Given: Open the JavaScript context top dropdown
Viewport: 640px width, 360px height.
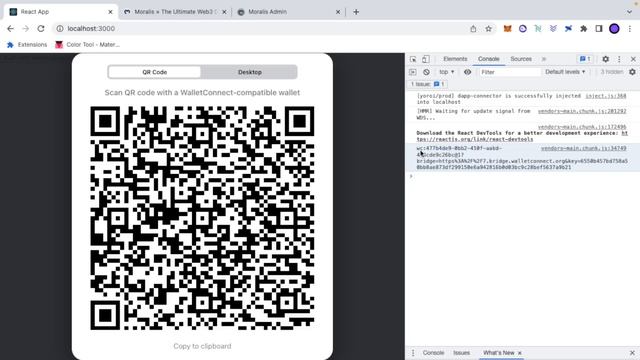Looking at the screenshot, I should 447,72.
